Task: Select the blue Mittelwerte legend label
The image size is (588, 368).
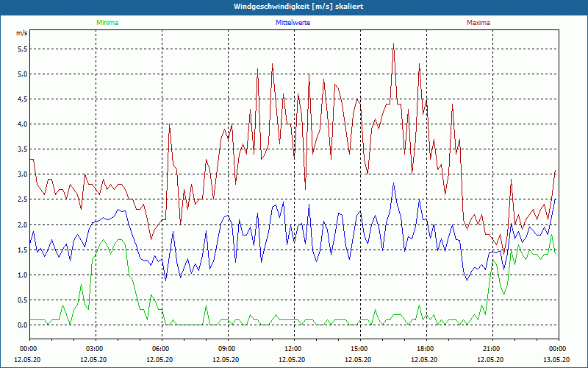Action: click(x=293, y=23)
